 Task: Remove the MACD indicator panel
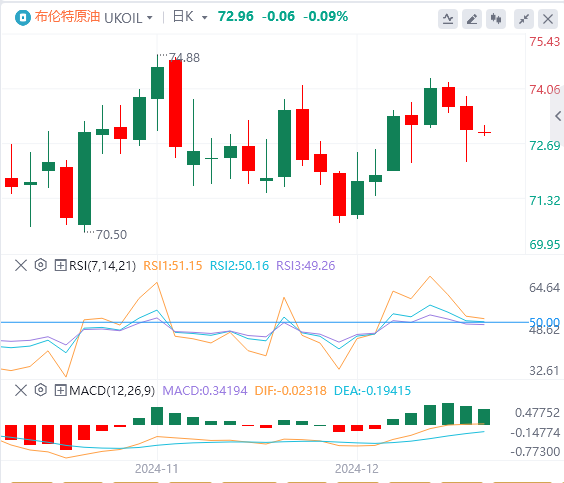click(21, 390)
